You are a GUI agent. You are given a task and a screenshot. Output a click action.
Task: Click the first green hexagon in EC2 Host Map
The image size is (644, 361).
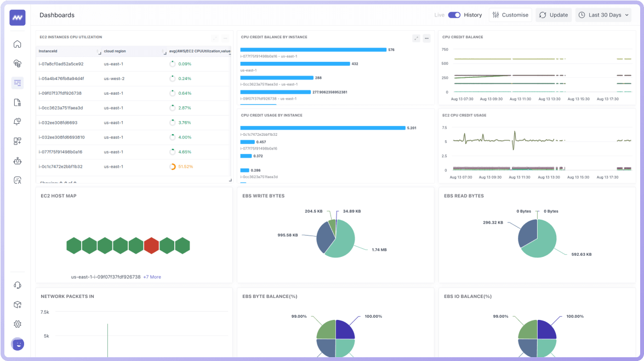point(74,245)
